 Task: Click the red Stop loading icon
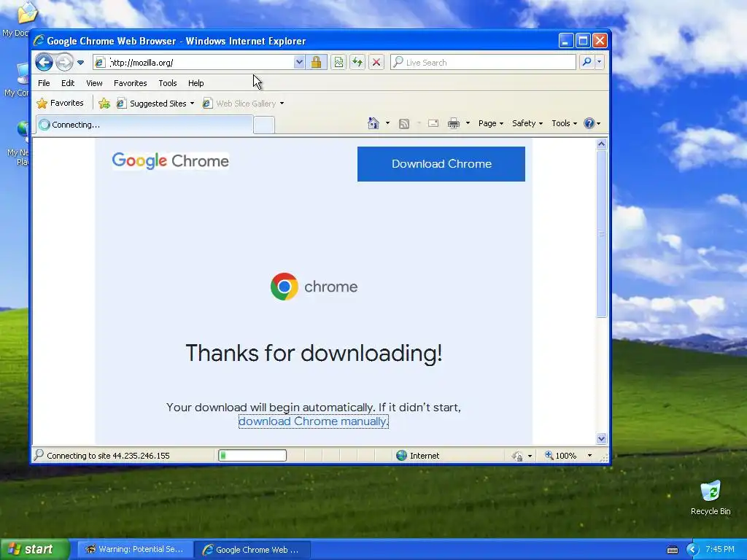[376, 63]
